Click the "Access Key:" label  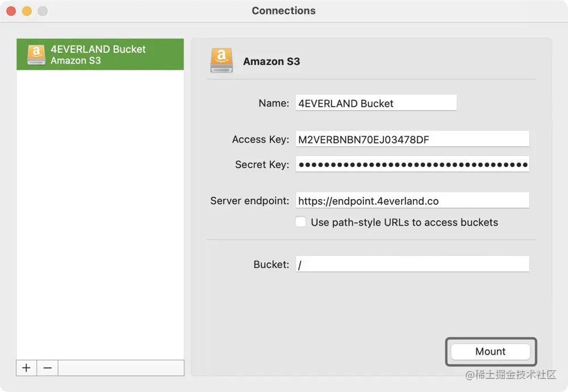pyautogui.click(x=261, y=140)
